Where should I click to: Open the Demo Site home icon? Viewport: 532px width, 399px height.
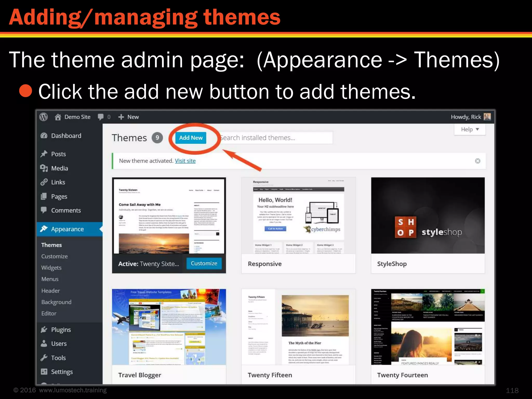(58, 117)
